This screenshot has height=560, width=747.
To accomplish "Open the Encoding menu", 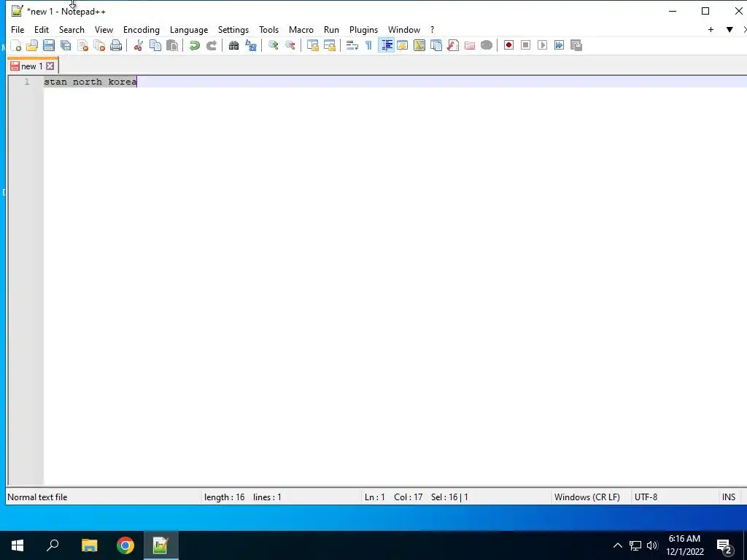I will (142, 29).
